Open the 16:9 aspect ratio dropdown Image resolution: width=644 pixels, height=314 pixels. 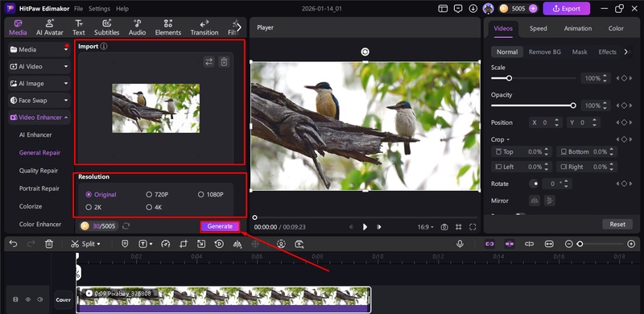tap(426, 227)
